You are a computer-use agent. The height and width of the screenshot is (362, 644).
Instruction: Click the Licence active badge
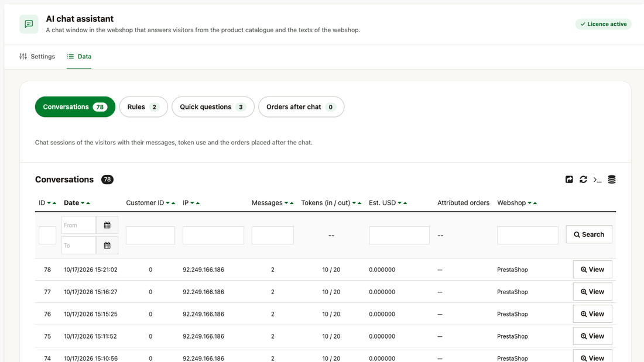coord(604,24)
